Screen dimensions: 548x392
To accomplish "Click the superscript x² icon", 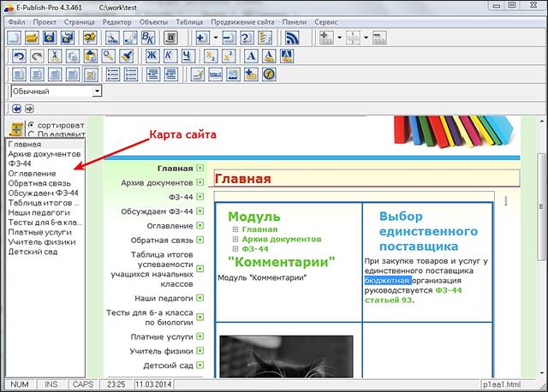I will click(x=229, y=56).
